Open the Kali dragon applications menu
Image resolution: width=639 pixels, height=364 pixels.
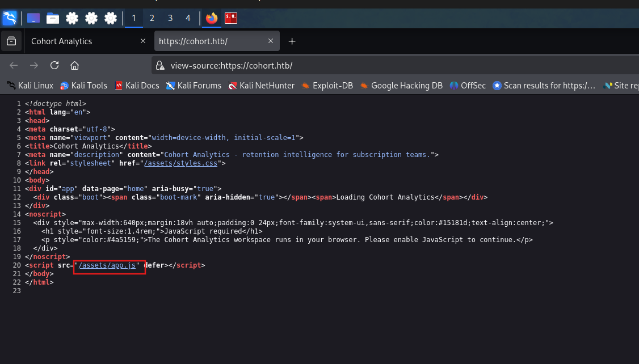[10, 18]
